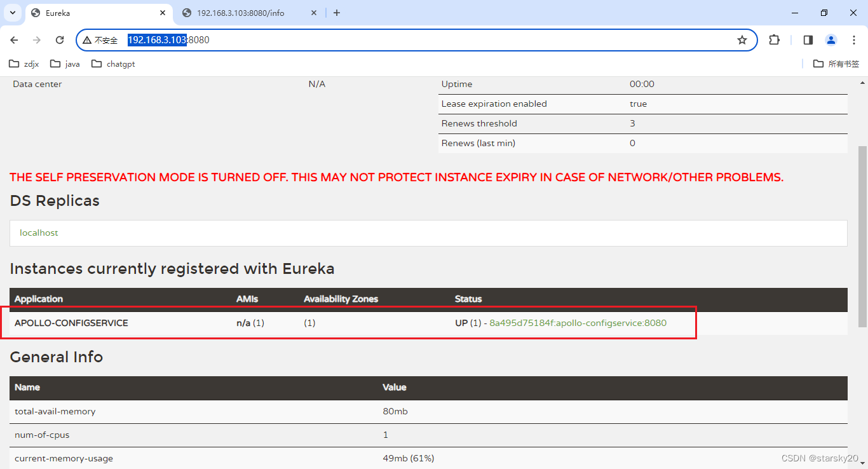Click the Renews (last min) label
The image size is (868, 469).
point(478,143)
